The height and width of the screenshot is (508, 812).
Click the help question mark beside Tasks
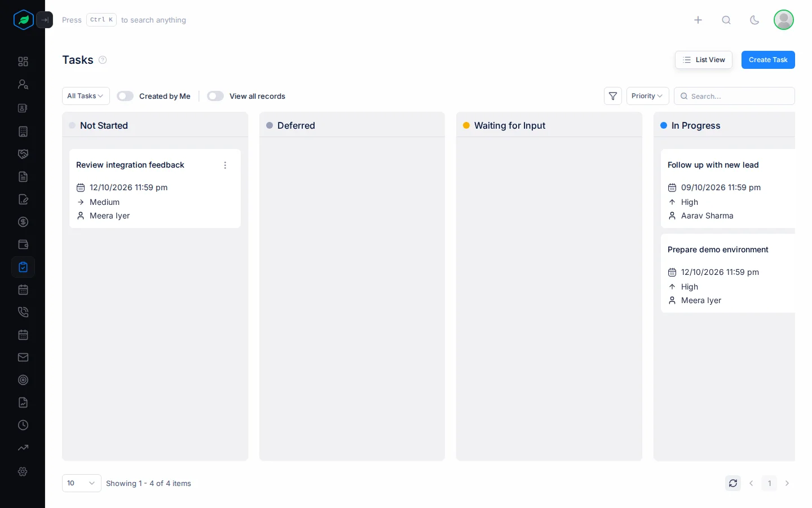103,60
